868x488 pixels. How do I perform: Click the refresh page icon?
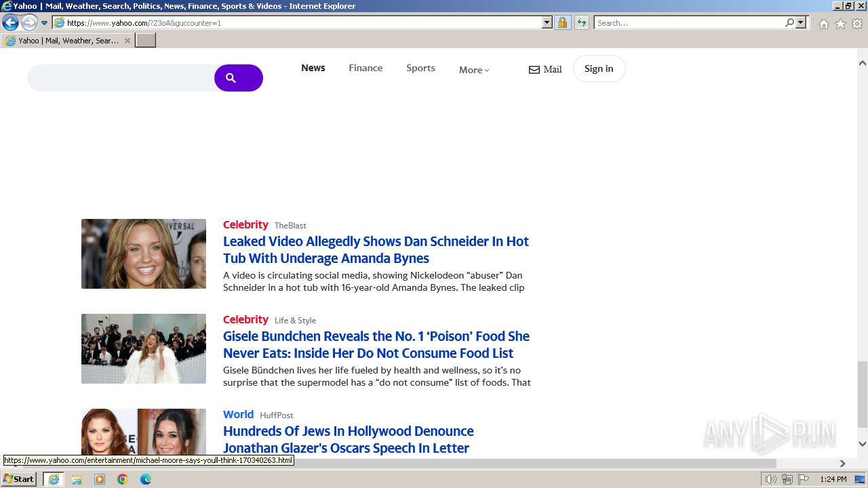(x=581, y=23)
